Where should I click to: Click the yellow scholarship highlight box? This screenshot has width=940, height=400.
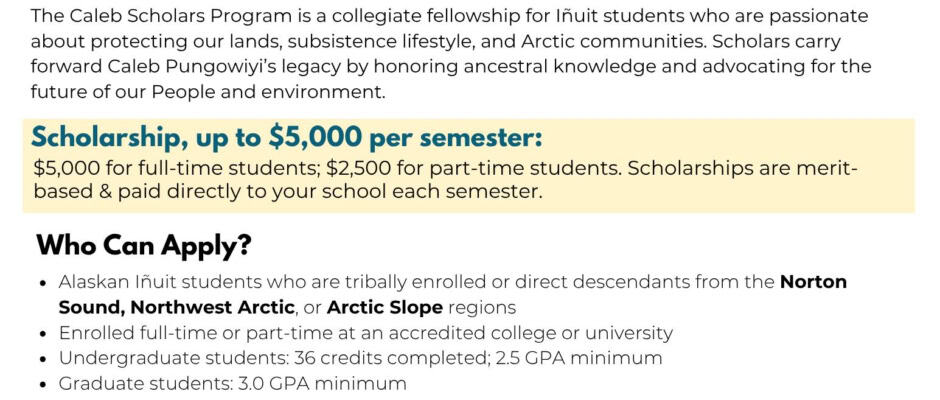point(469,166)
